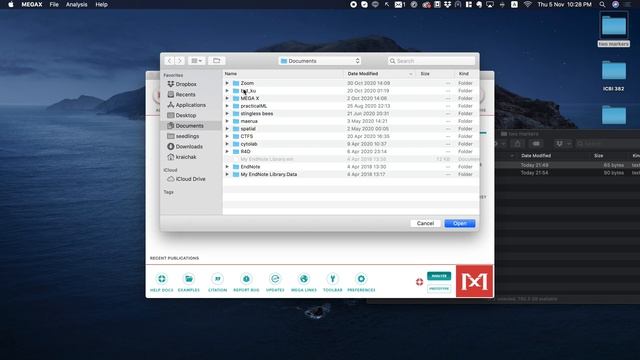This screenshot has width=640, height=360.
Task: Switch to PROTOTYPE mode
Action: coord(439,289)
